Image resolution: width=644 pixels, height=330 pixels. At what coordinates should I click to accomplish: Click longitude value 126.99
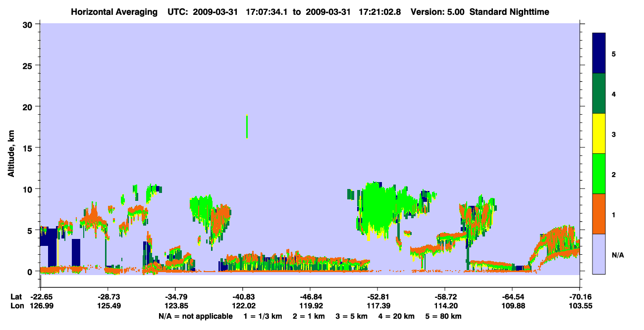[x=42, y=306]
